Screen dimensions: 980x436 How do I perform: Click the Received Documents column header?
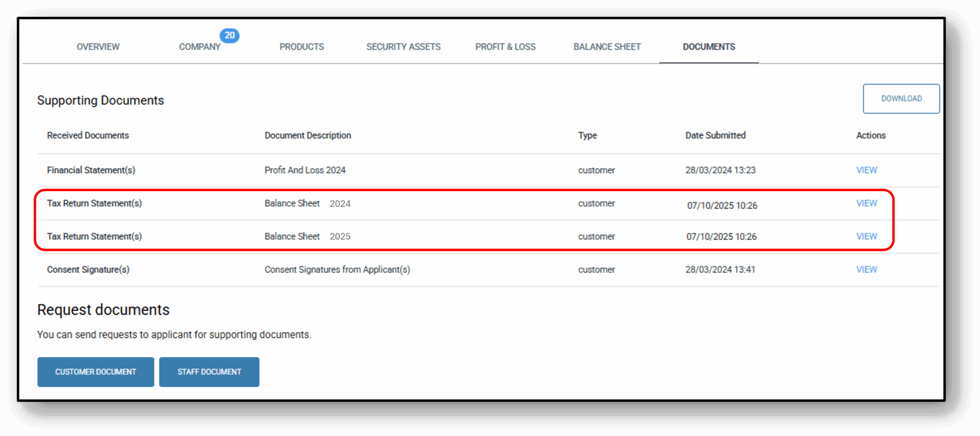88,135
